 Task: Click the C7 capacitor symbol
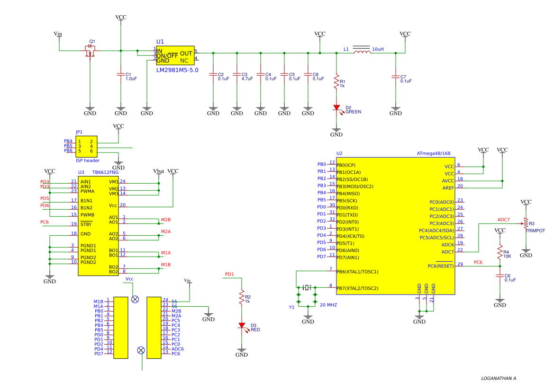tap(396, 77)
